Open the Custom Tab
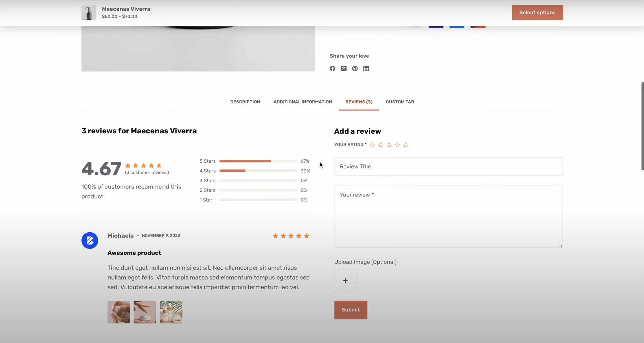Viewport: 644px width, 343px height. coord(400,102)
